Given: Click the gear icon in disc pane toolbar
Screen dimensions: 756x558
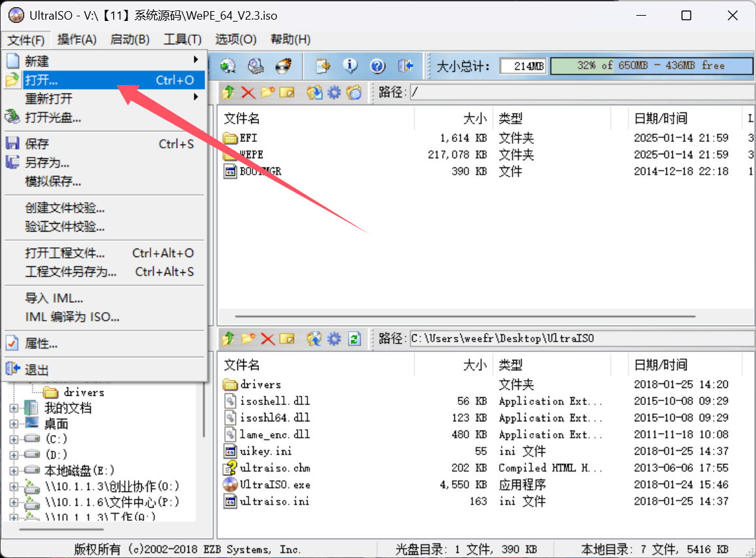Looking at the screenshot, I should pos(334,92).
